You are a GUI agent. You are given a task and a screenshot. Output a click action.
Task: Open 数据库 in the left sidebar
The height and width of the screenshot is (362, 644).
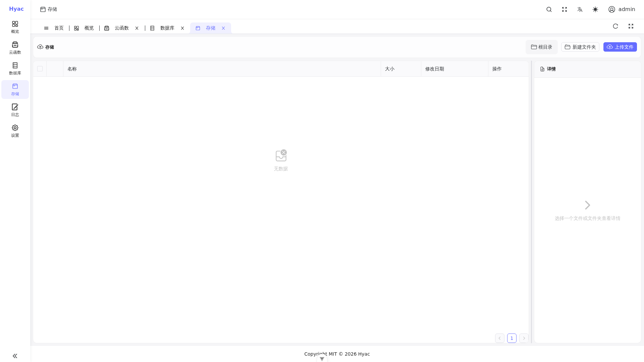[15, 69]
